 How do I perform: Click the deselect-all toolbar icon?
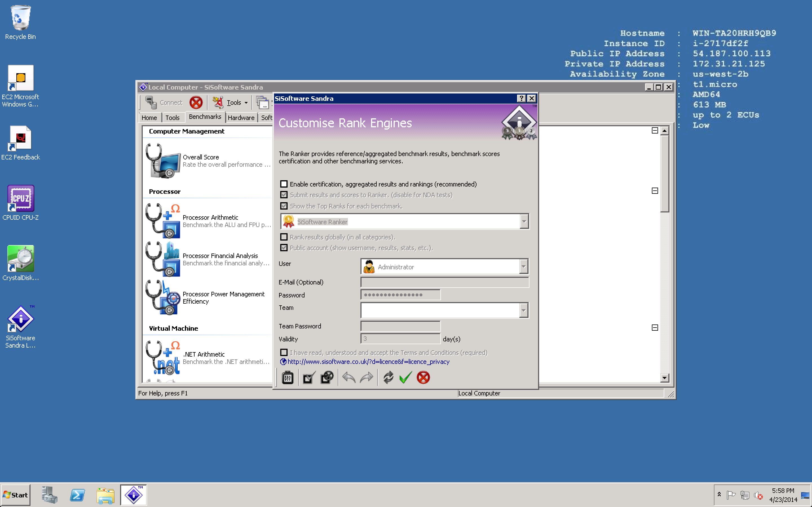pos(327,377)
